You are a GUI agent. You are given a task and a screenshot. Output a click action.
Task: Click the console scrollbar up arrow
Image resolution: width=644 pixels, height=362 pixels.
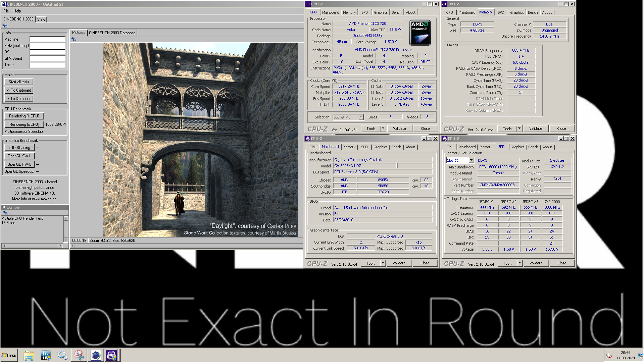(66, 219)
